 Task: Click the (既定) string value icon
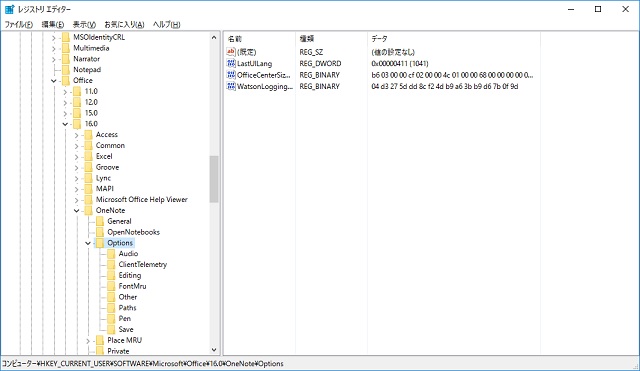tap(231, 52)
